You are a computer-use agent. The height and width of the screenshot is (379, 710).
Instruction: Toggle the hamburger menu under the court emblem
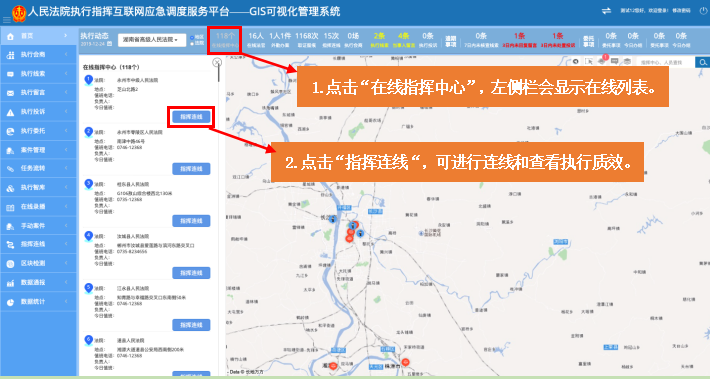tap(6, 20)
